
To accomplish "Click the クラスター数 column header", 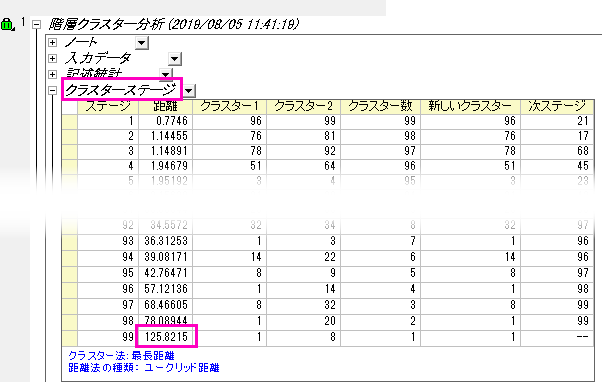I will (380, 106).
